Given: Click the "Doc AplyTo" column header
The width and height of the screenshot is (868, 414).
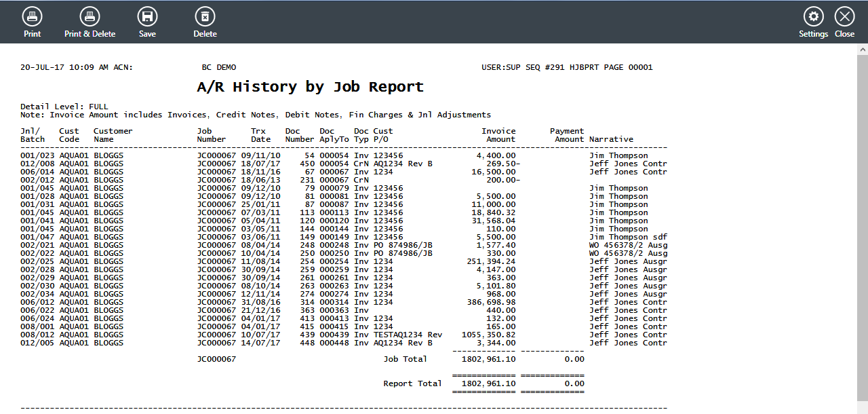Looking at the screenshot, I should click(334, 135).
